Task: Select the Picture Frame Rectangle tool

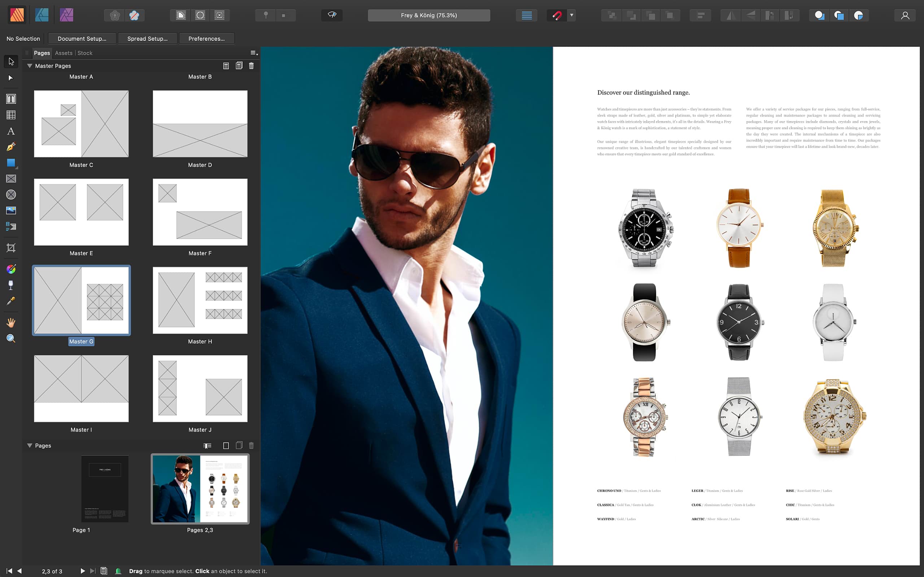Action: click(11, 179)
